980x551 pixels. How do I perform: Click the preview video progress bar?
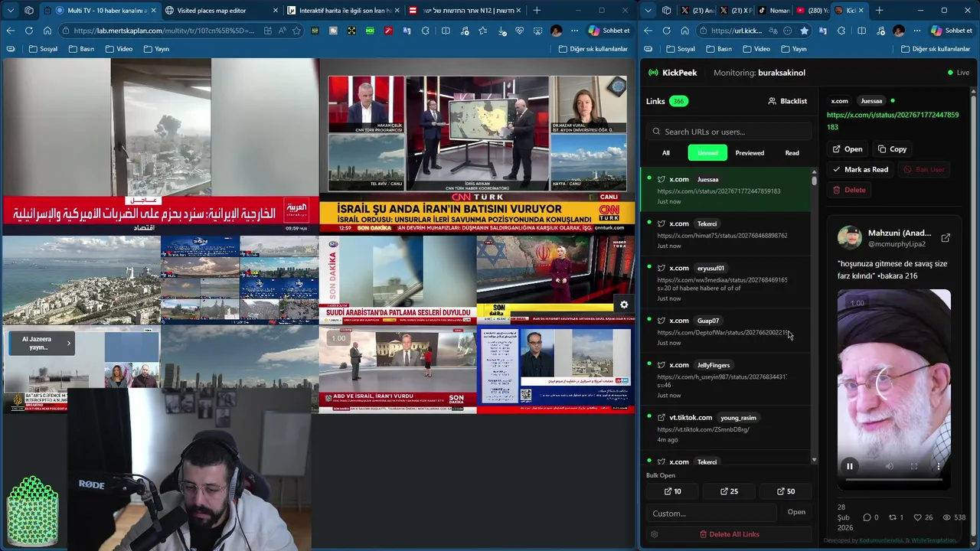click(893, 480)
